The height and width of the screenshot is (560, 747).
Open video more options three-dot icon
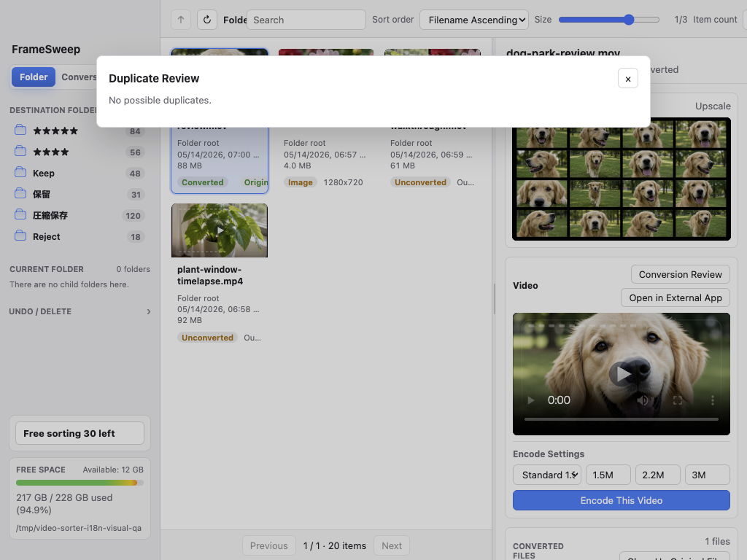(x=712, y=400)
